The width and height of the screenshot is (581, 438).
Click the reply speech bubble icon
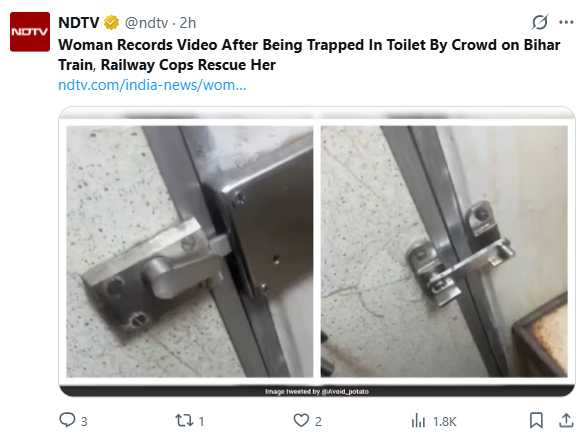click(x=67, y=420)
